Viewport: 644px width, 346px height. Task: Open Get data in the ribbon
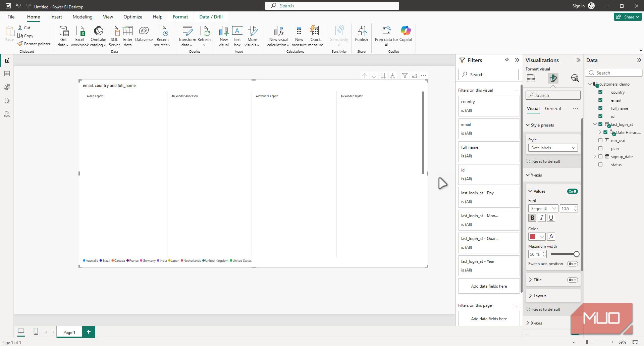pyautogui.click(x=63, y=36)
